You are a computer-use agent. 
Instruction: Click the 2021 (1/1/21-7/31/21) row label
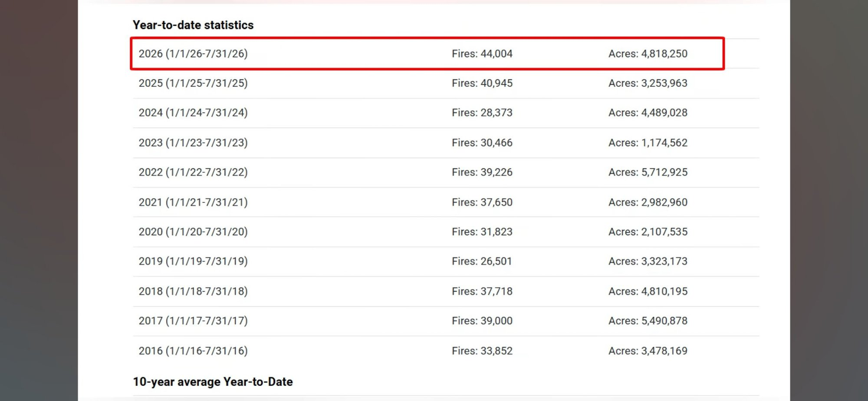pyautogui.click(x=193, y=202)
